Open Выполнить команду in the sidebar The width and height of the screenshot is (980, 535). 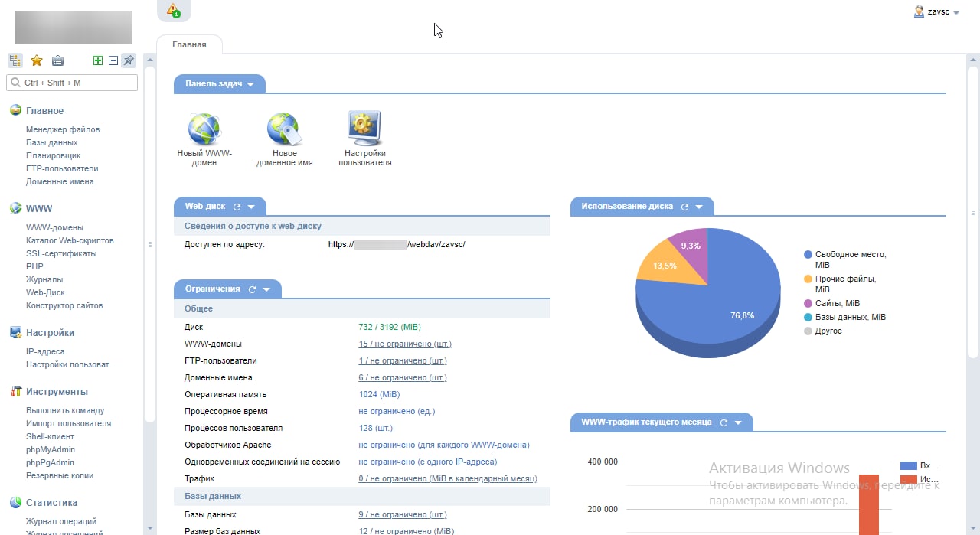[x=65, y=411]
